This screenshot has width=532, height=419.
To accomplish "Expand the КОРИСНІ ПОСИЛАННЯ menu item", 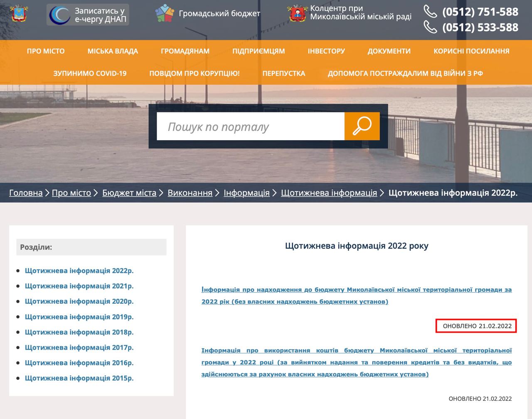I will point(471,51).
